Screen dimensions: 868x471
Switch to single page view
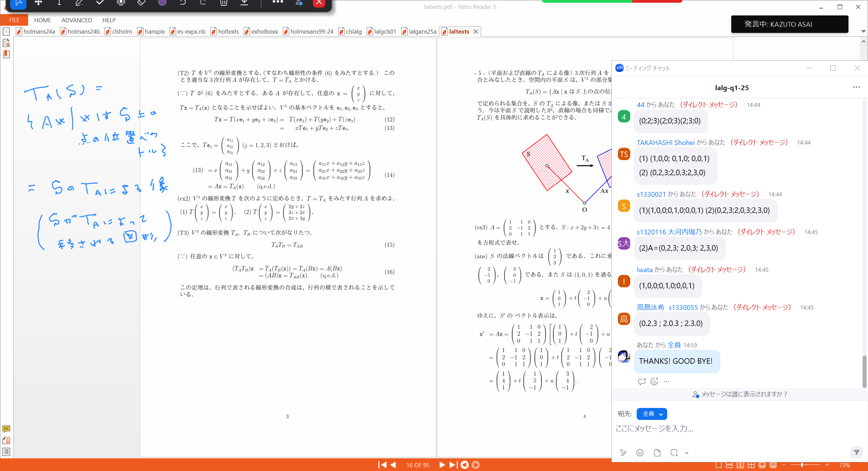coord(719,465)
